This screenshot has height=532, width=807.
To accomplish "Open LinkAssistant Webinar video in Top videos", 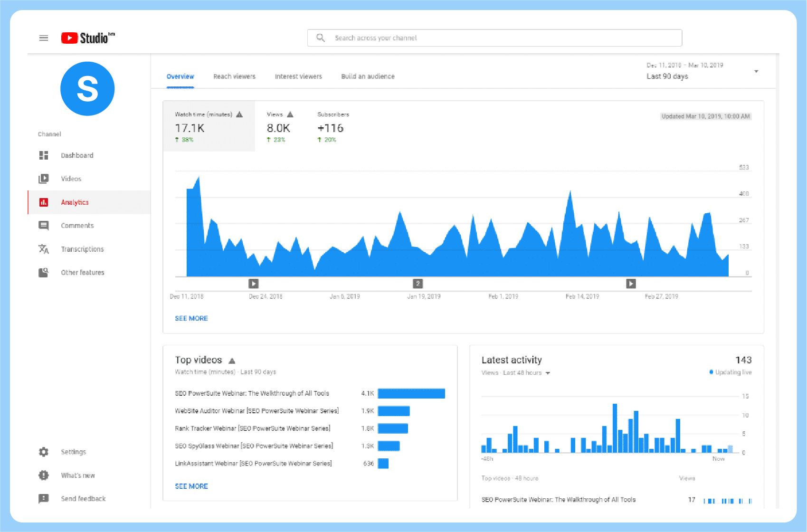I will click(253, 464).
